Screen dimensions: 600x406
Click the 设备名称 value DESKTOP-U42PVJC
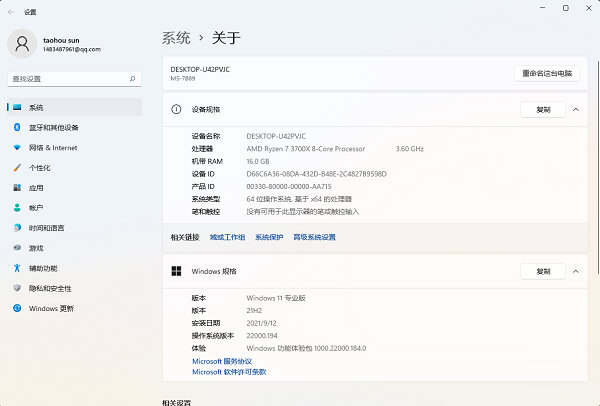click(276, 136)
